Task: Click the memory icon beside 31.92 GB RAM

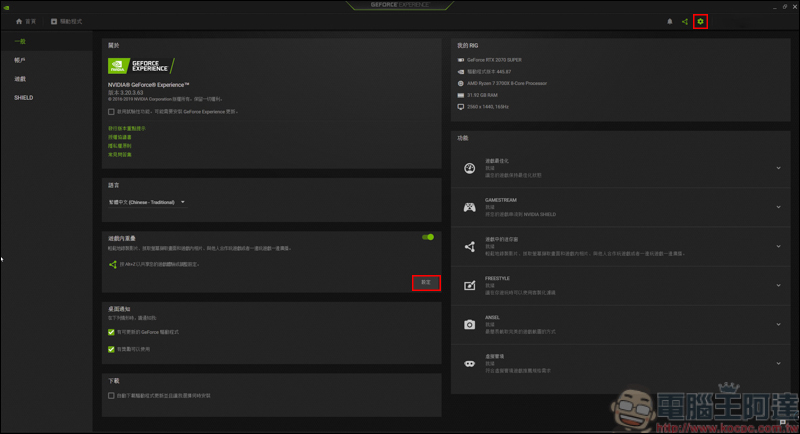Action: pyautogui.click(x=461, y=95)
